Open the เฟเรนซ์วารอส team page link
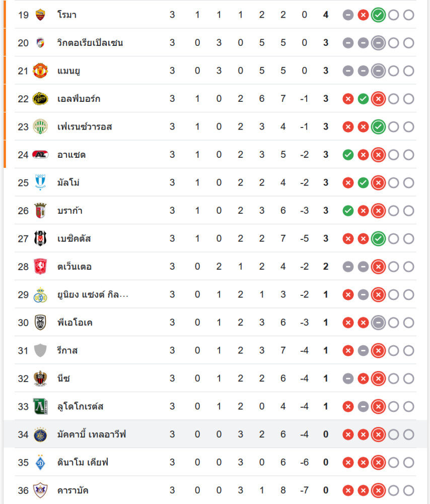Image resolution: width=430 pixels, height=504 pixels. pyautogui.click(x=85, y=127)
